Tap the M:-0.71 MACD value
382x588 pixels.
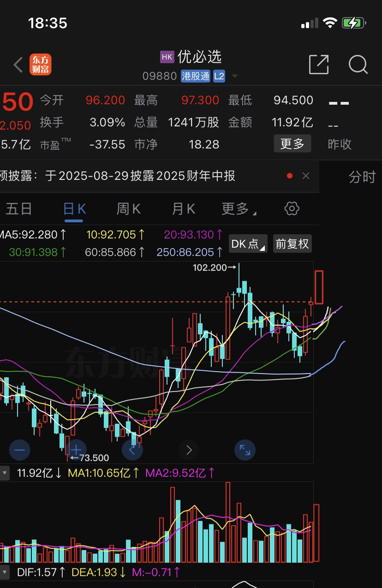pos(156,573)
